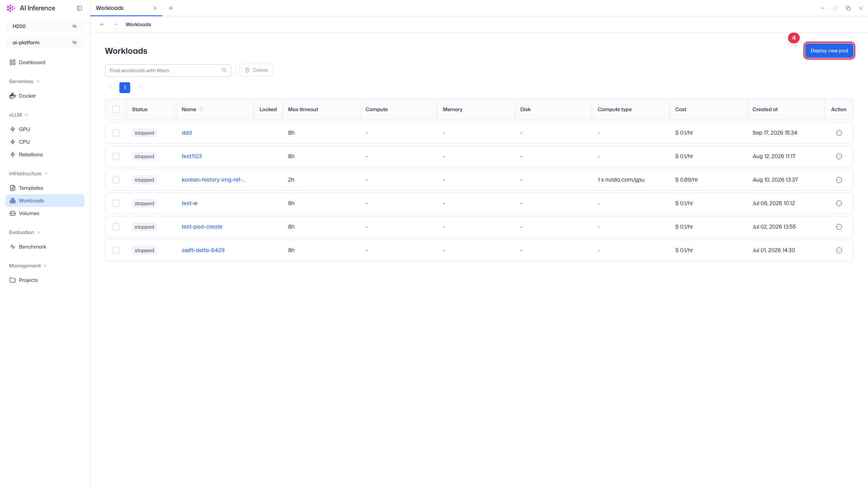Open the action menu for ddd row
868x488 pixels.
tap(839, 133)
